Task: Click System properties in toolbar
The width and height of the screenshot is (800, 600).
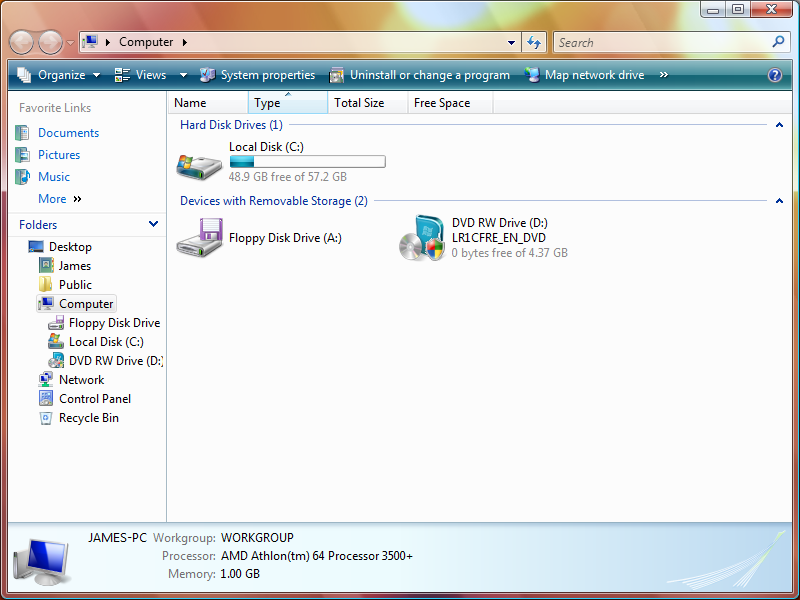Action: [x=257, y=75]
